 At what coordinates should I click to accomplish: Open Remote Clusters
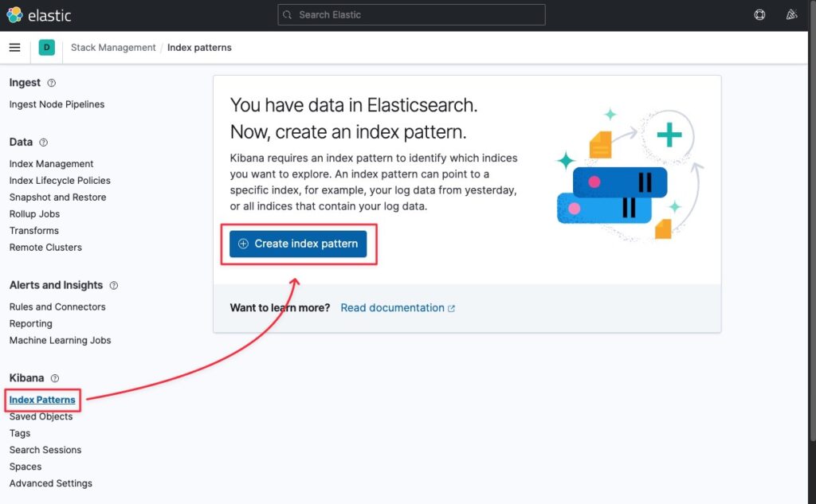click(45, 247)
